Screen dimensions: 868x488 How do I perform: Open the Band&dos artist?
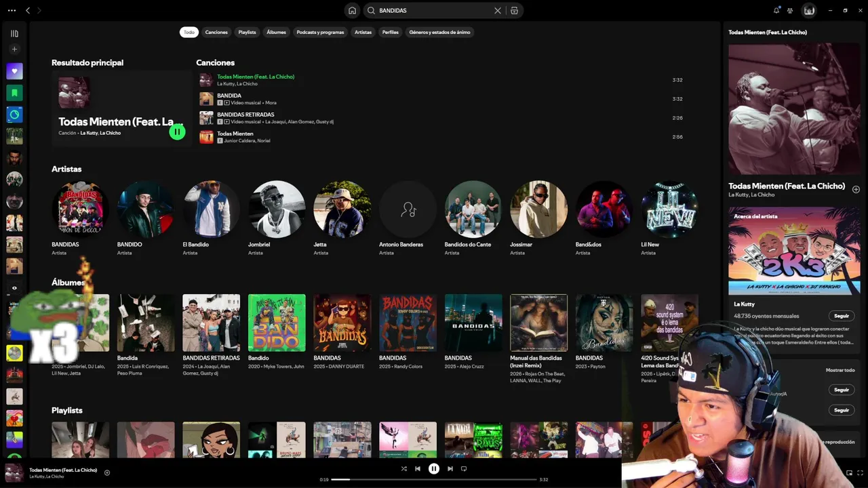coord(604,209)
